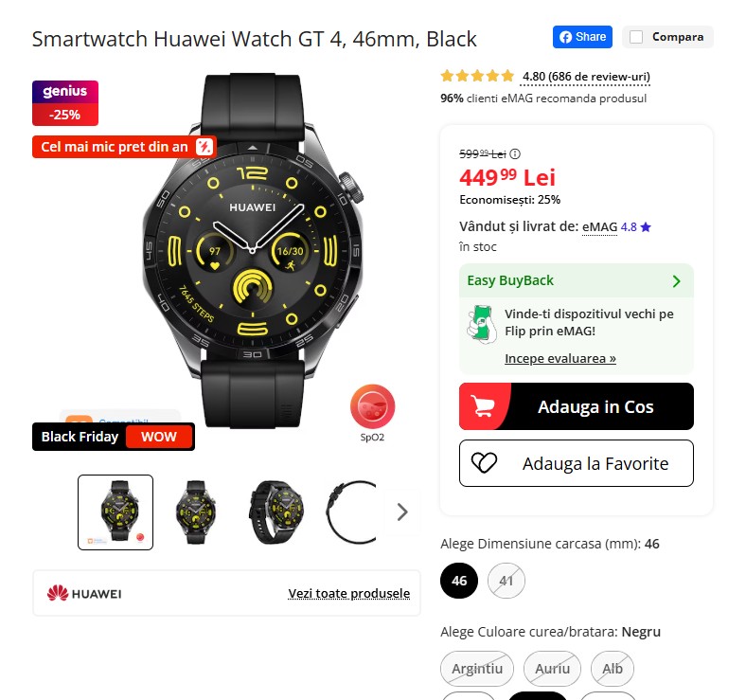Open the Incepe evaluarea link
Viewport: 746px width, 700px height.
(560, 359)
